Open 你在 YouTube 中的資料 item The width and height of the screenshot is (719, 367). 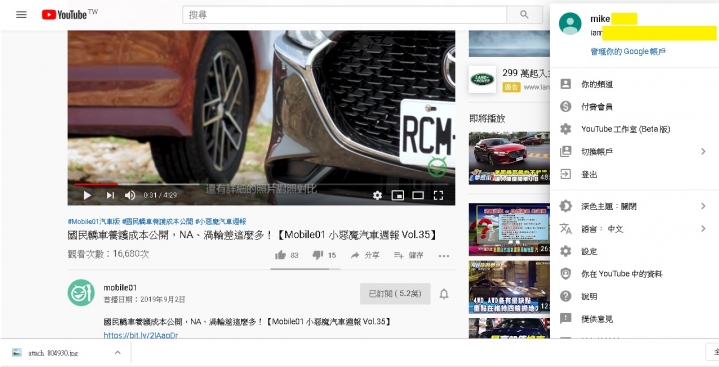pos(634,274)
